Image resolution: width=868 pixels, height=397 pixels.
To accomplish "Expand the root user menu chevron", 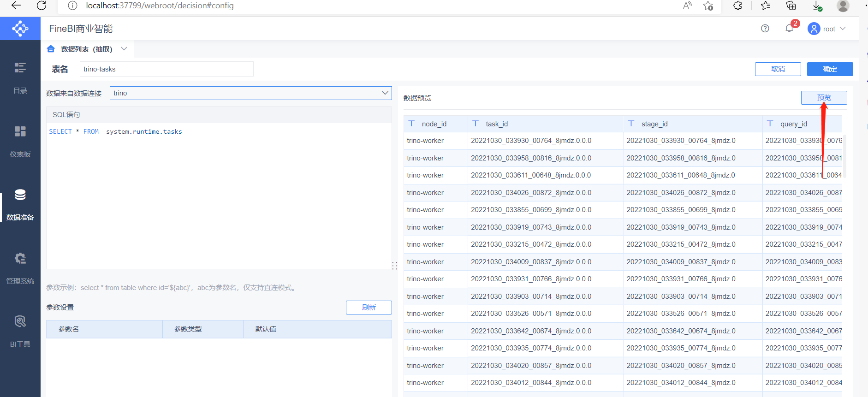I will [843, 29].
